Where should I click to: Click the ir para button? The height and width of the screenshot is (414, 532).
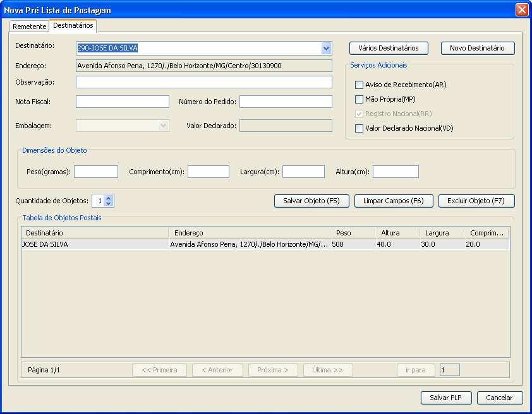416,370
